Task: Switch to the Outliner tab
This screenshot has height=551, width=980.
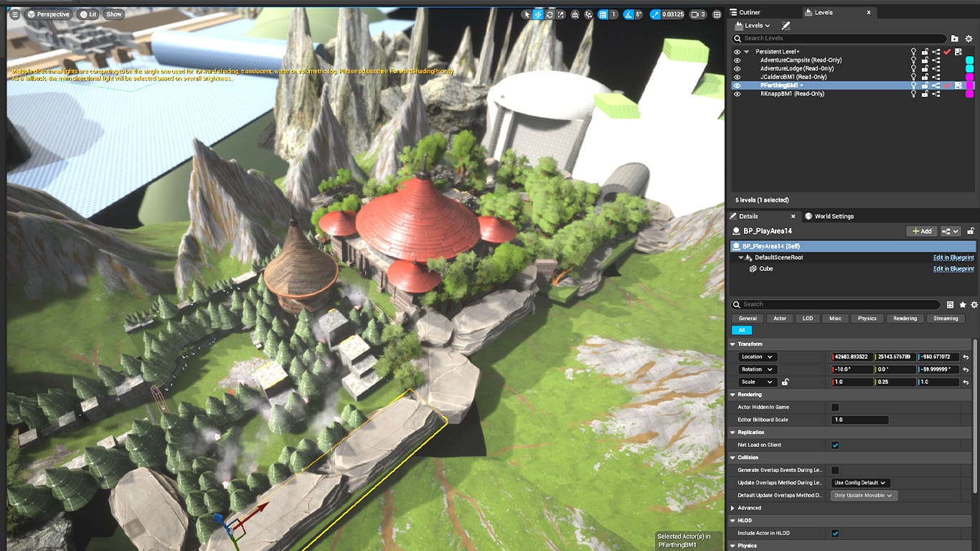Action: [x=749, y=12]
